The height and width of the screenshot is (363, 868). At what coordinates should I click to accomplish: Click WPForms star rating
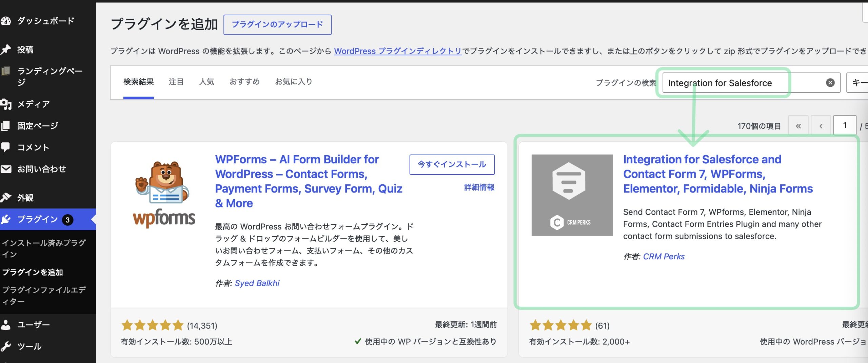[x=152, y=325]
